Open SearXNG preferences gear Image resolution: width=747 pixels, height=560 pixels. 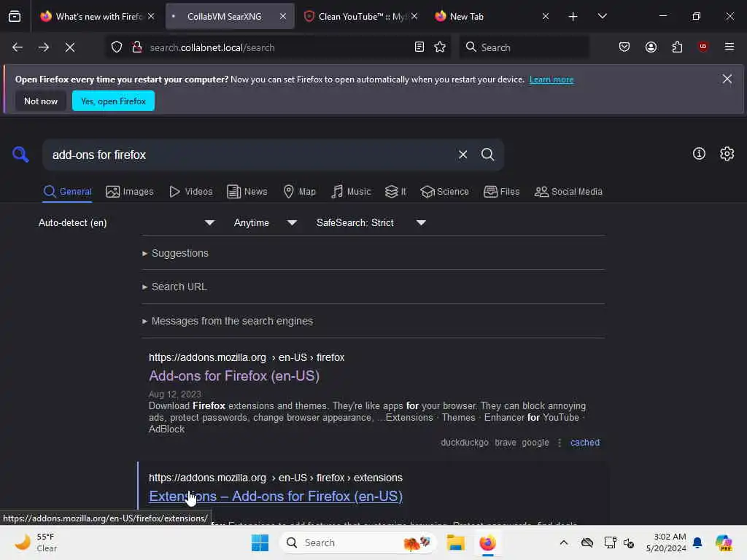(x=727, y=153)
